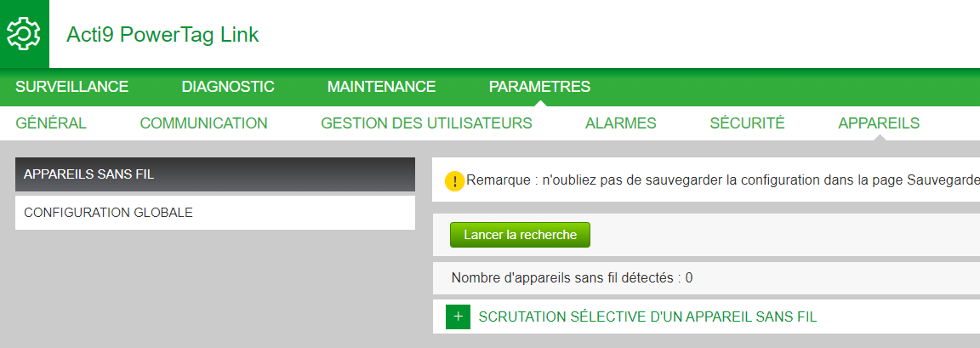Select the Appareils sub-tab
Image resolution: width=980 pixels, height=348 pixels.
tap(879, 123)
